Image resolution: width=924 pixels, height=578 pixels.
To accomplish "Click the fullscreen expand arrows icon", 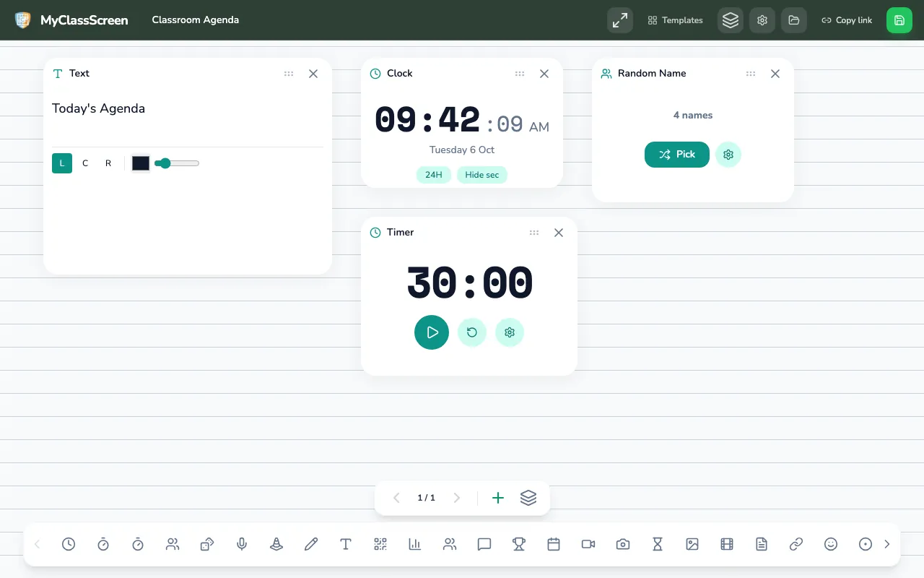I will (620, 20).
